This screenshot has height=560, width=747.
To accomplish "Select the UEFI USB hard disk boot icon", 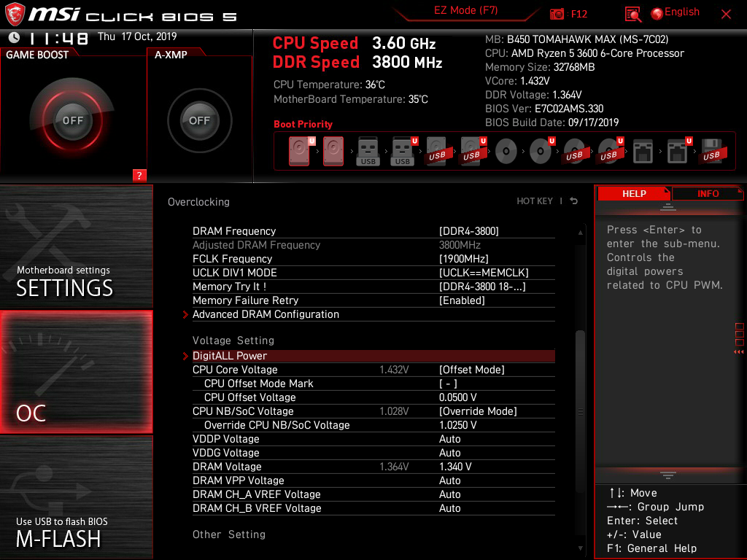I will [x=473, y=152].
